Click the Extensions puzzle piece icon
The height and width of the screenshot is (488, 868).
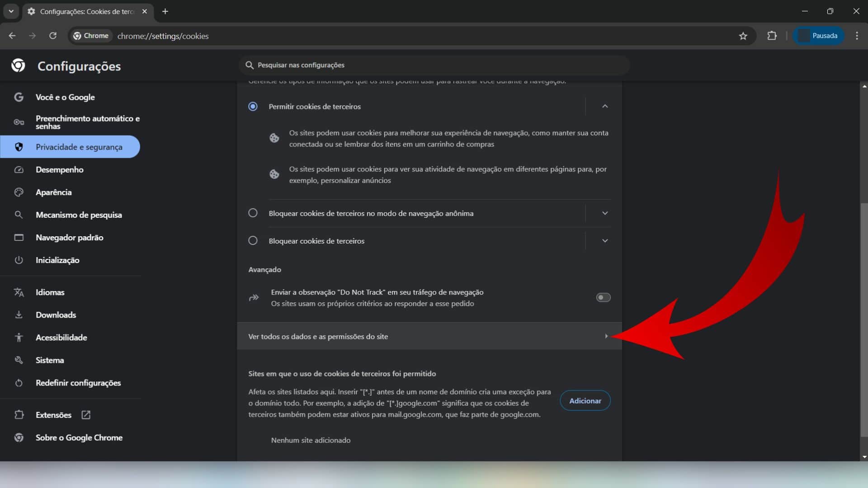click(x=771, y=36)
